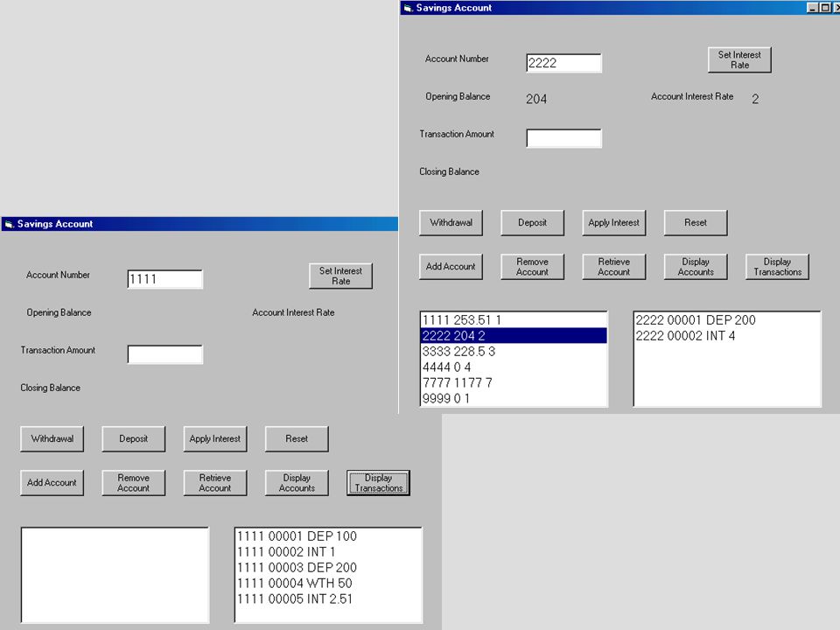Minimize the right Savings Account window
The height and width of the screenshot is (630, 840).
point(812,8)
